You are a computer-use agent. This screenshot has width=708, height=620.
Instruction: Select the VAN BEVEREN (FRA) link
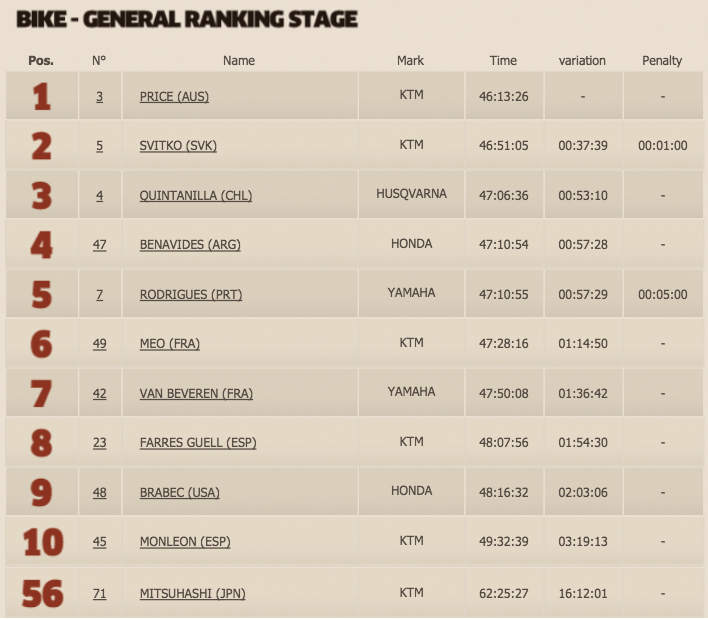[196, 393]
